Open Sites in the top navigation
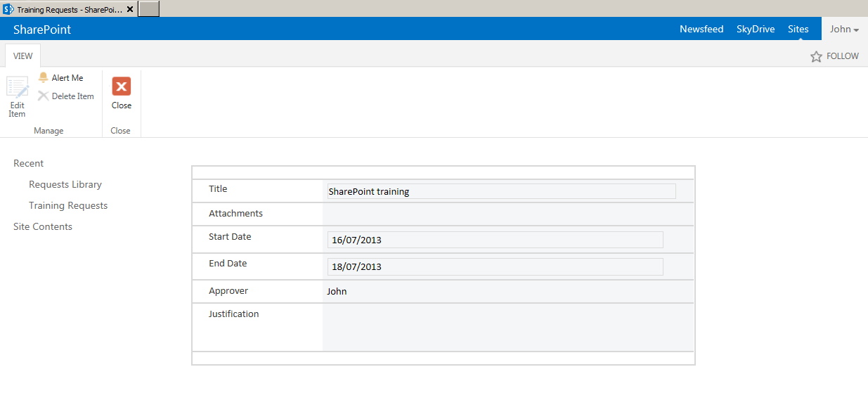Screen dimensions: 868x393 798,30
